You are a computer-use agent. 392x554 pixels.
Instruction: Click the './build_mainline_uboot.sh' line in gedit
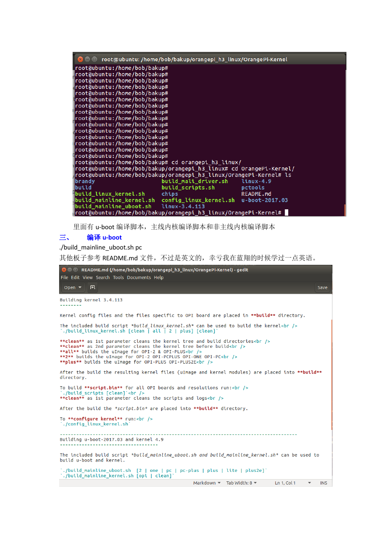pos(164,471)
